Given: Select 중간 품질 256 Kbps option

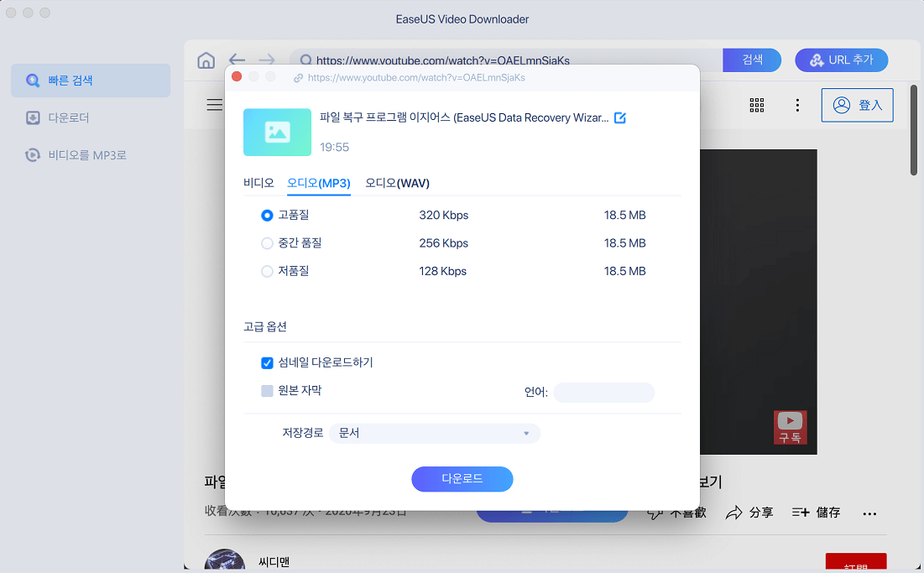Looking at the screenshot, I should 267,243.
